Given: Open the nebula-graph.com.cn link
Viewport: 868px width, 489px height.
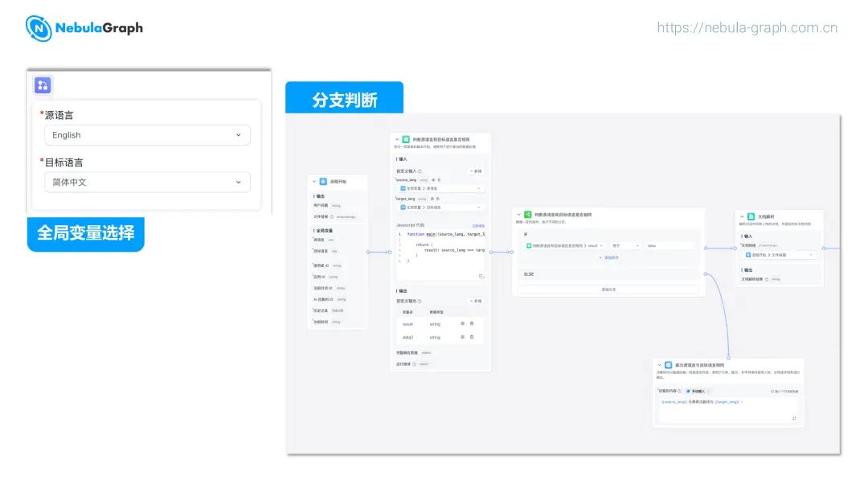Looking at the screenshot, I should click(x=747, y=27).
